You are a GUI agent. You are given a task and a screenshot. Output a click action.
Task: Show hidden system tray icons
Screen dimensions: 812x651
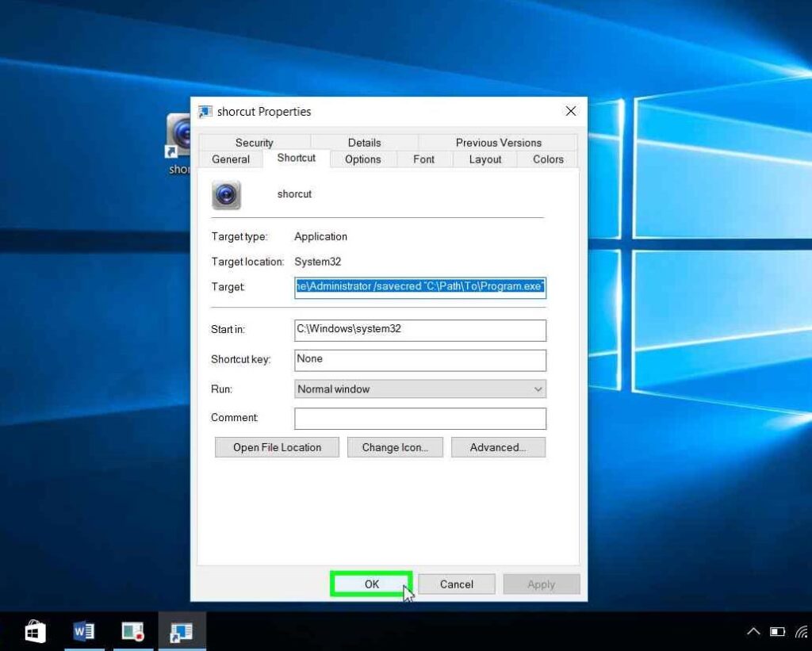[753, 632]
